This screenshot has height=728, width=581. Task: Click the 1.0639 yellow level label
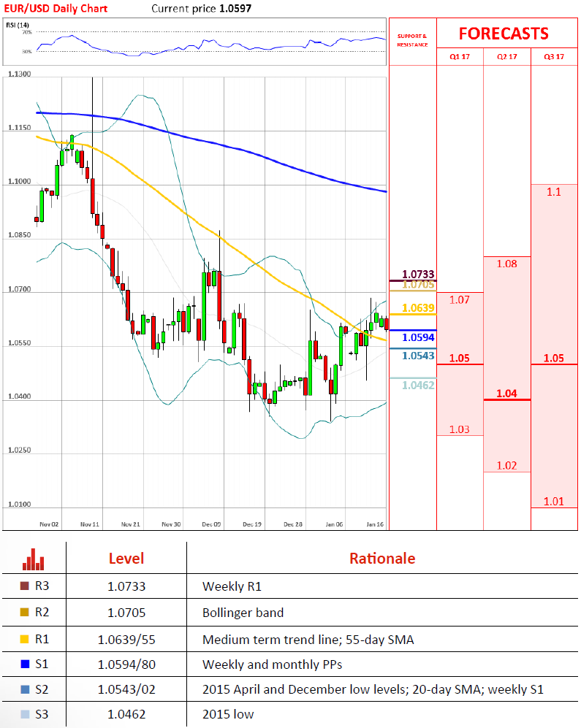pos(418,308)
